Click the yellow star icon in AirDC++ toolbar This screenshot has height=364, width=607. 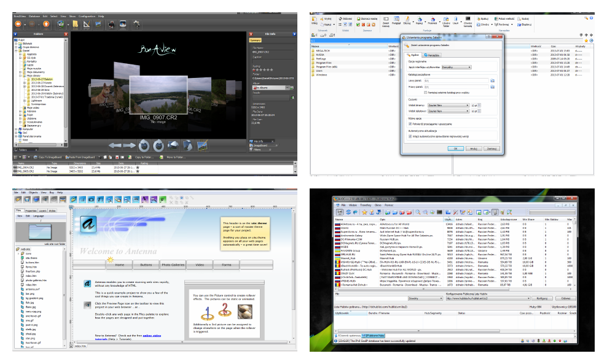coord(364,212)
